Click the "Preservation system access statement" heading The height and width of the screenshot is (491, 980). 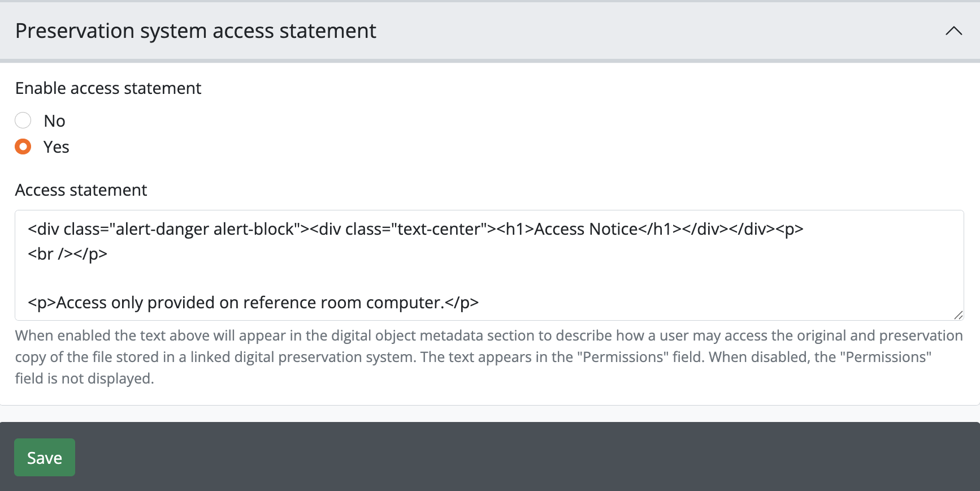(196, 31)
